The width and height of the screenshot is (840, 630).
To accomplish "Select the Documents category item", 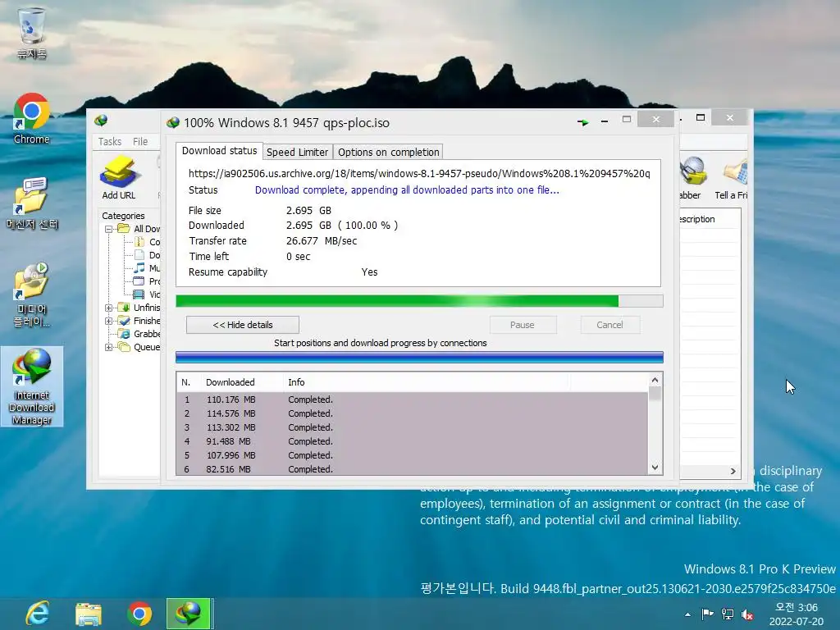I will point(147,255).
